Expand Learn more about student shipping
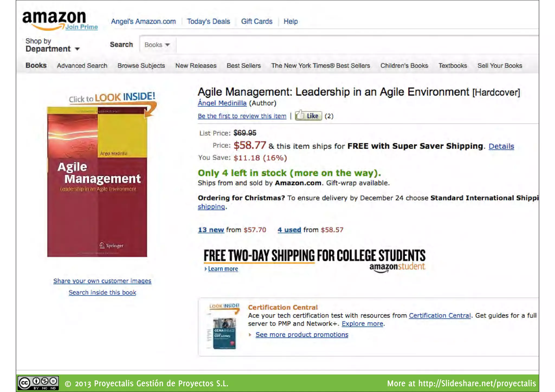 coord(222,269)
